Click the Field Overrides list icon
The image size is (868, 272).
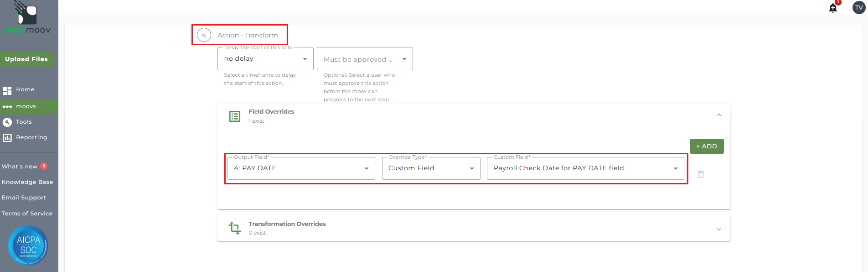[235, 116]
